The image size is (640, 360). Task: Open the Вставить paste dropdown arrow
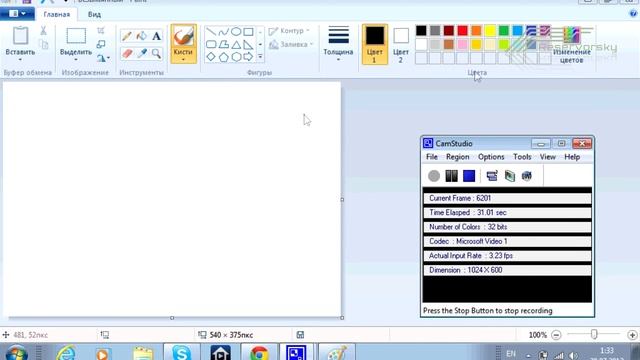point(20,60)
